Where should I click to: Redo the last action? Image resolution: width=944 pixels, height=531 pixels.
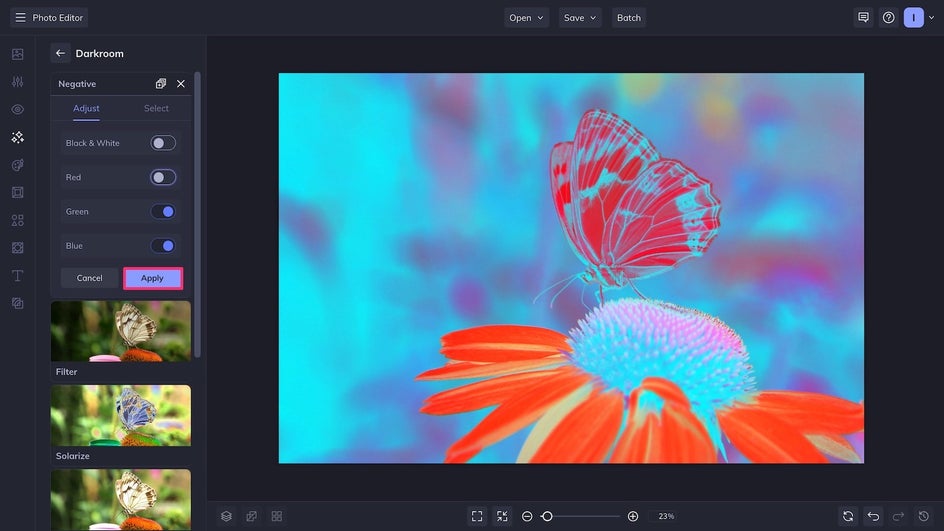[x=898, y=516]
